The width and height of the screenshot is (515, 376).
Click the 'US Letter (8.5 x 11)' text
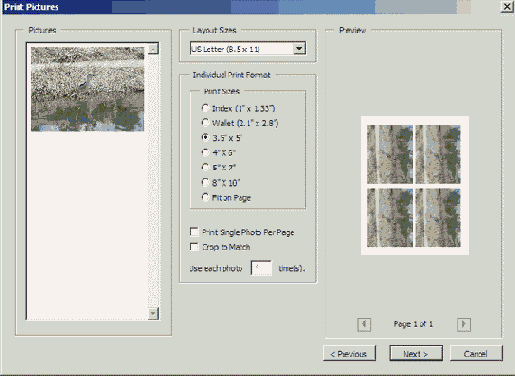click(x=226, y=49)
